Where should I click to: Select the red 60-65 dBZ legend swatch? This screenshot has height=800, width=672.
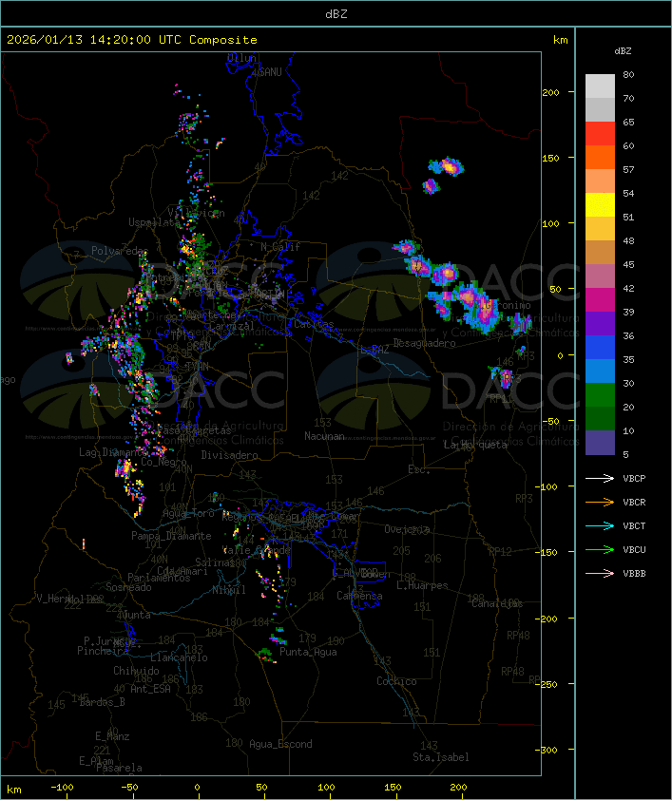(600, 134)
